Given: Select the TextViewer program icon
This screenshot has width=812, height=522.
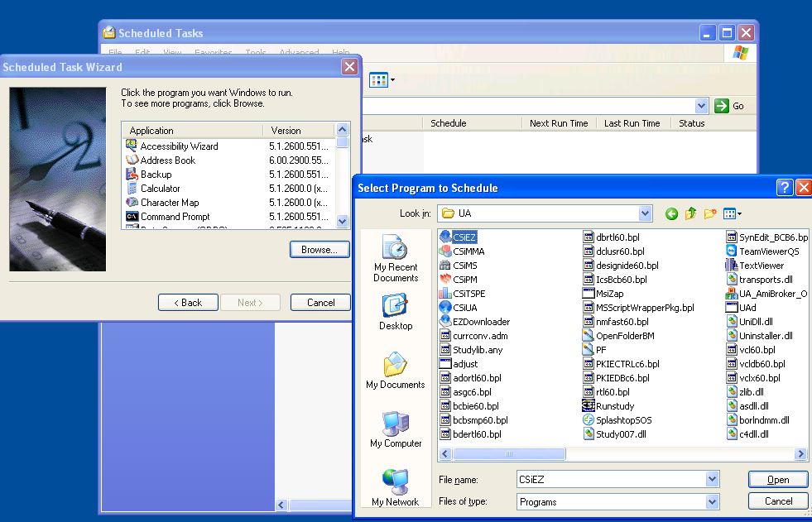Looking at the screenshot, I should 731,266.
